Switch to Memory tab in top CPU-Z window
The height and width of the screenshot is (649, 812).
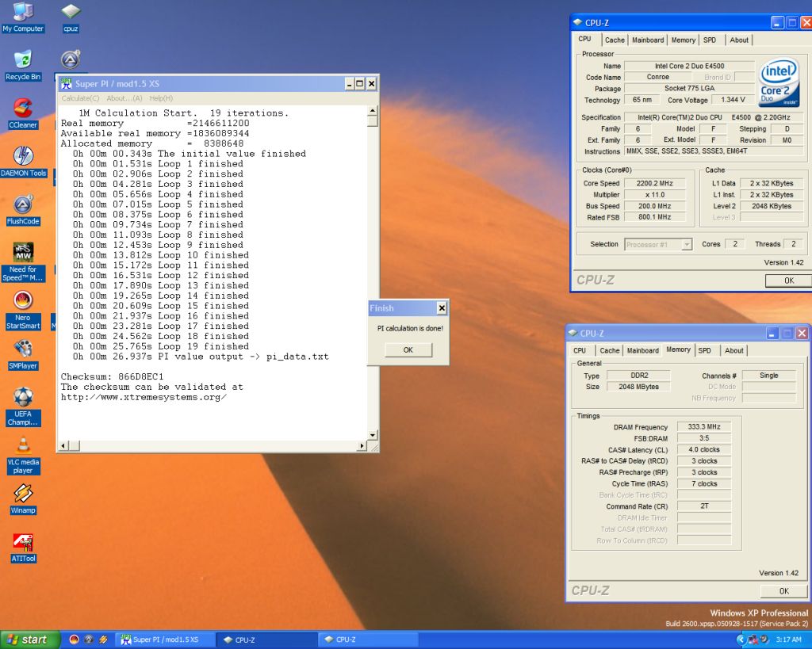[683, 40]
